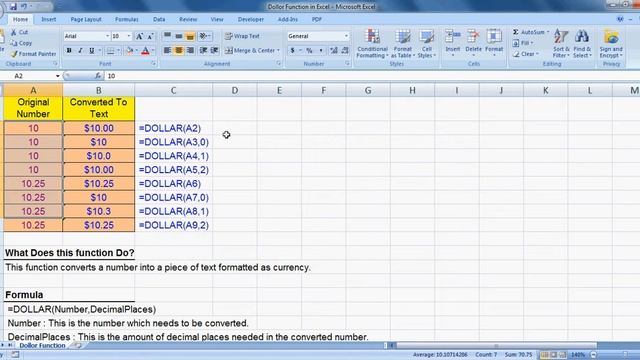Middle align cell contents
The image size is (640, 360).
point(179,36)
